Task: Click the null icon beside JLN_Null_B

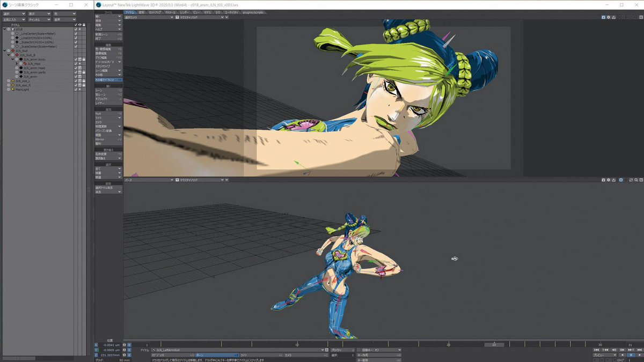Action: pyautogui.click(x=17, y=55)
